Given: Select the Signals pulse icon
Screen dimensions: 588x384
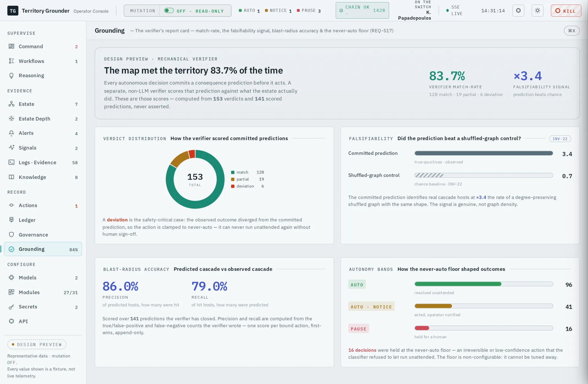Looking at the screenshot, I should (x=11, y=148).
